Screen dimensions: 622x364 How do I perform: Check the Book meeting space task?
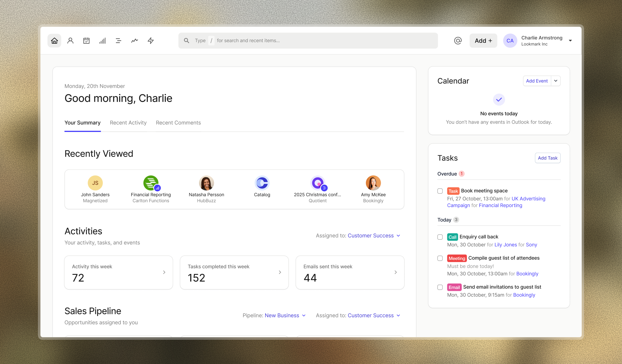click(x=440, y=191)
